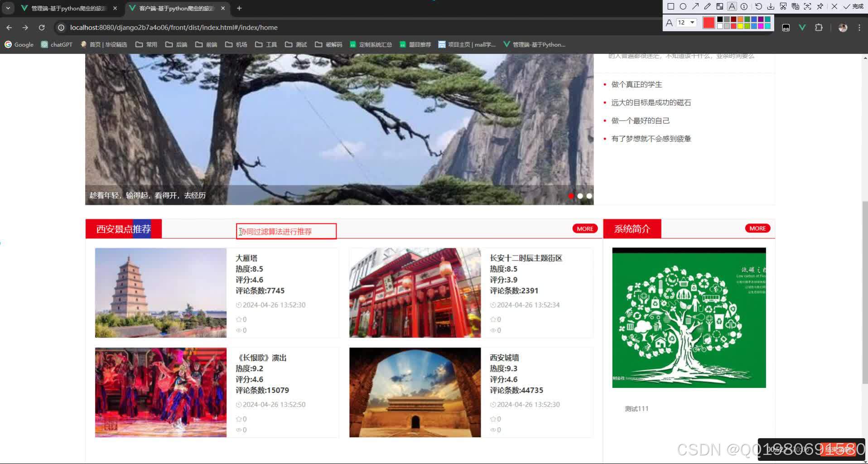The image size is (868, 464).
Task: Pick the yellow color swatch
Action: 740,26
